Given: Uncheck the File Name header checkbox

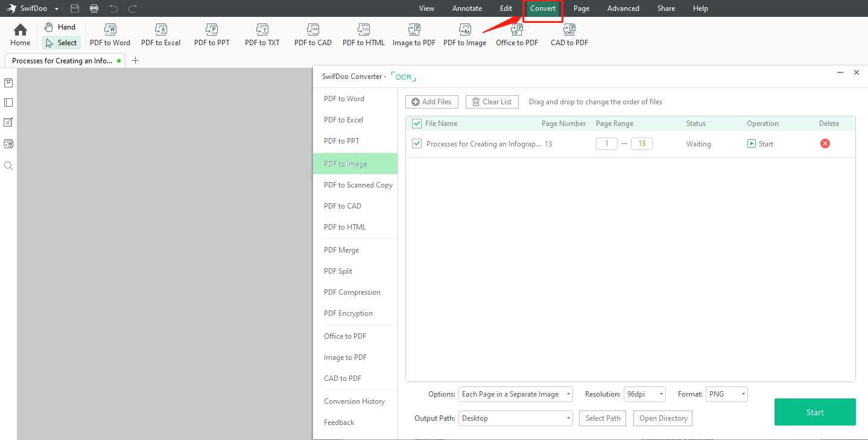Looking at the screenshot, I should coord(416,124).
